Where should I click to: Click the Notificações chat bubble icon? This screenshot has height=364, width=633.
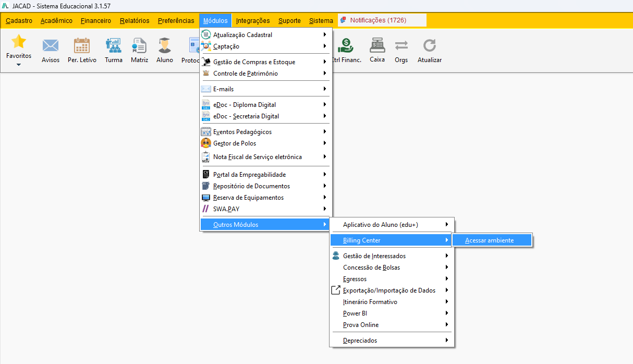coord(343,20)
